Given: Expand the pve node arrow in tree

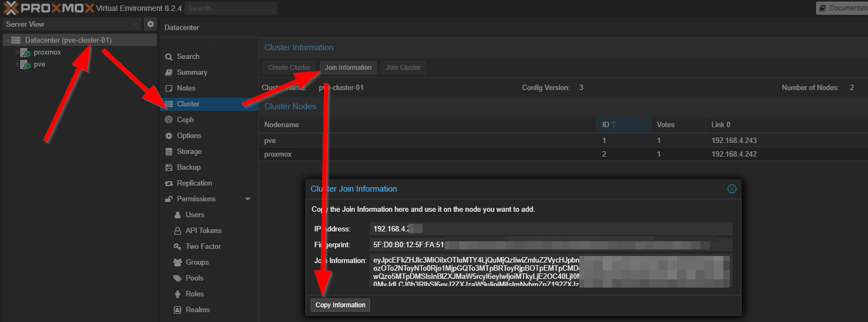Looking at the screenshot, I should (16, 64).
